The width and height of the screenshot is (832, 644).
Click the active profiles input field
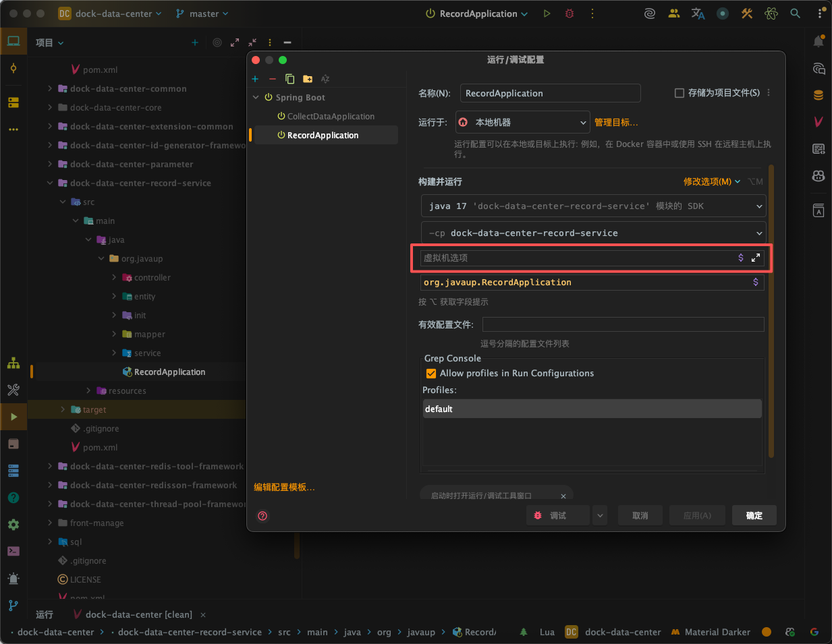623,325
